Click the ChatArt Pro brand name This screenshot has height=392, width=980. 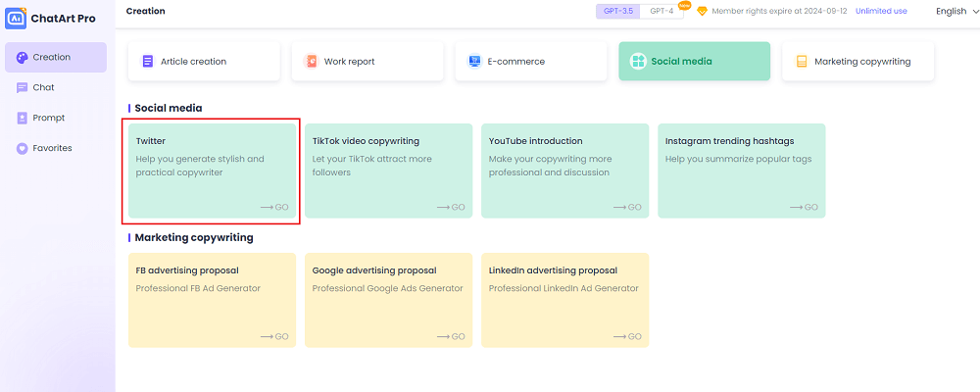63,19
